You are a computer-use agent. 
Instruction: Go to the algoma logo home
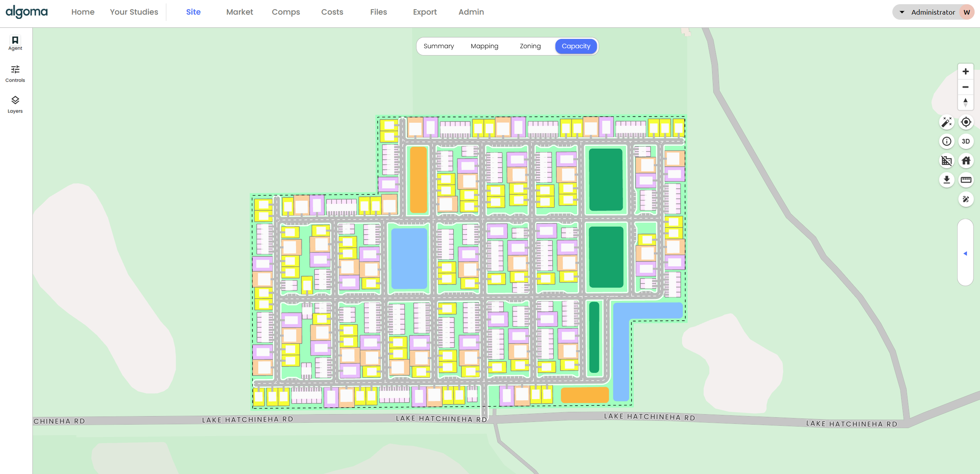pos(27,12)
